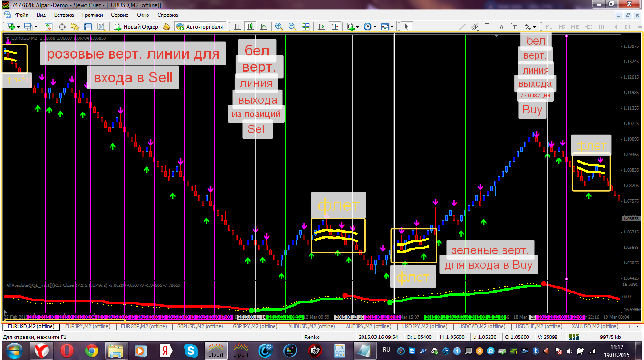
Task: Switch chart to candlesticks mode
Action: click(251, 27)
